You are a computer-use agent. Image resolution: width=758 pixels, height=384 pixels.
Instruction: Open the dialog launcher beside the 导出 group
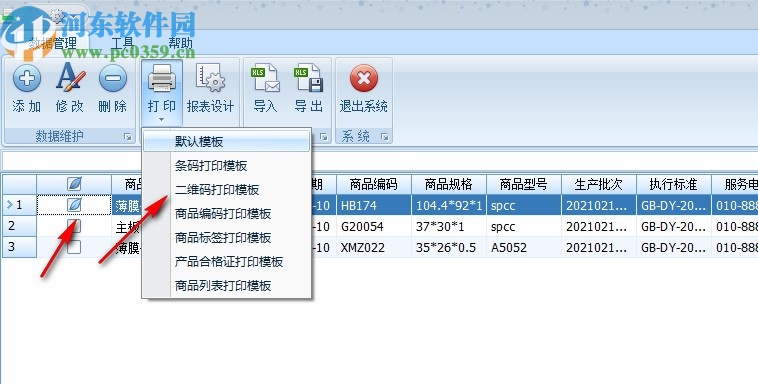click(x=324, y=137)
